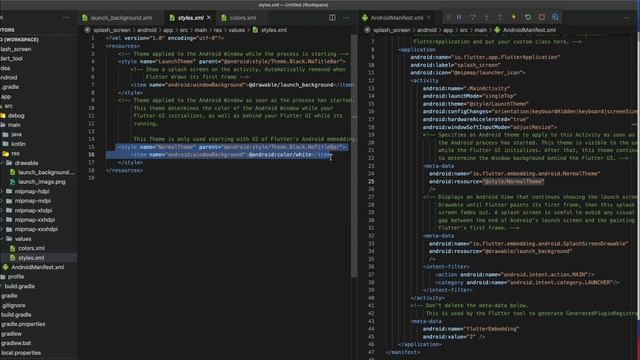Expand the mipmap-xxxhdpi folder
Image resolution: width=640 pixels, height=360 pixels.
coord(36,229)
